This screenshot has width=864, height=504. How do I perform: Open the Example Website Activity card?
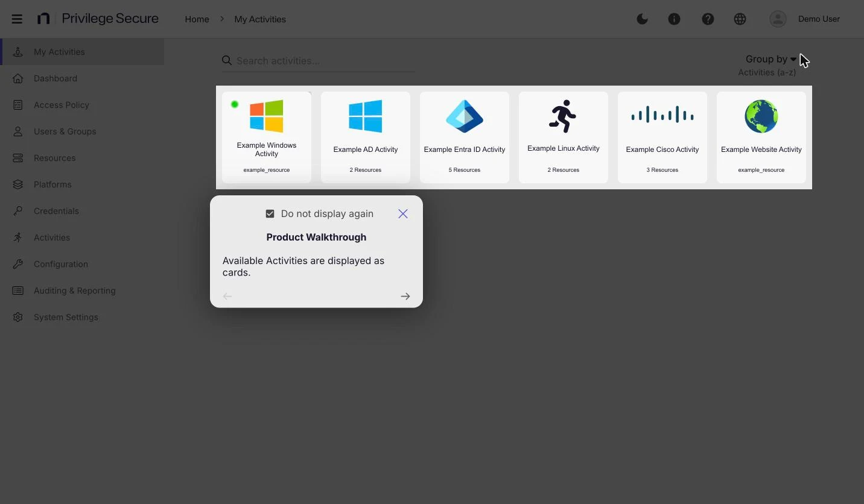tap(761, 137)
